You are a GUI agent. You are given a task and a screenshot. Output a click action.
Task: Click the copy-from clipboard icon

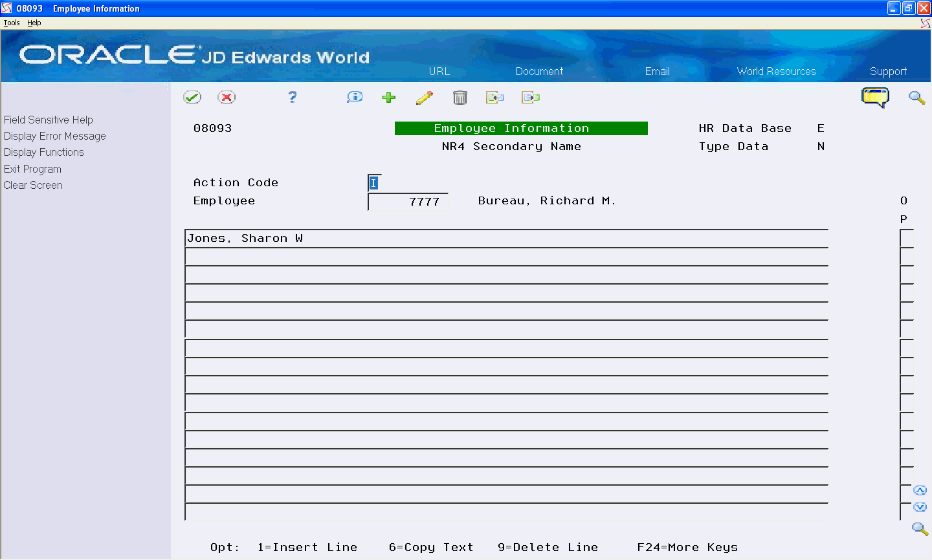click(x=495, y=97)
